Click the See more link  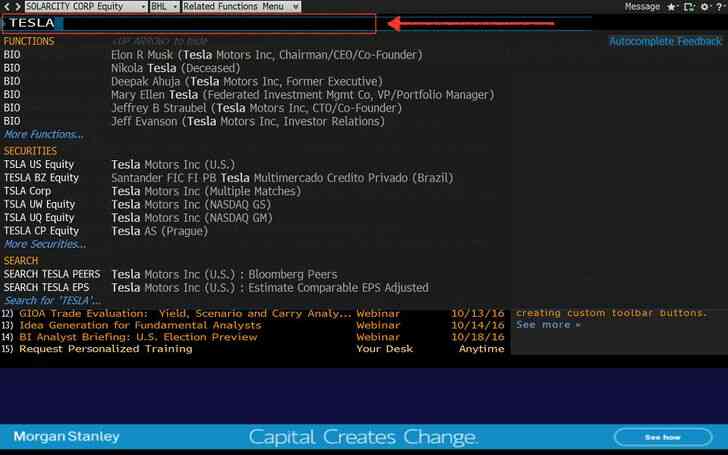coord(548,325)
